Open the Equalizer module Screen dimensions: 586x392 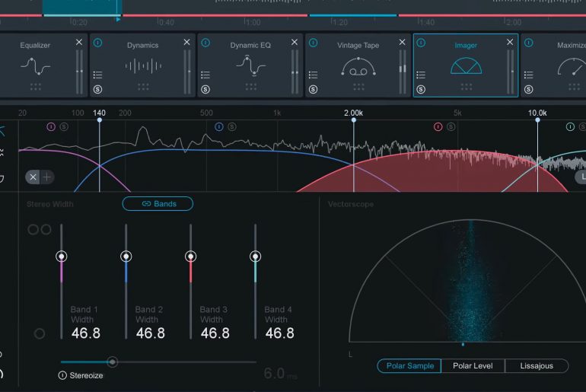pos(35,66)
